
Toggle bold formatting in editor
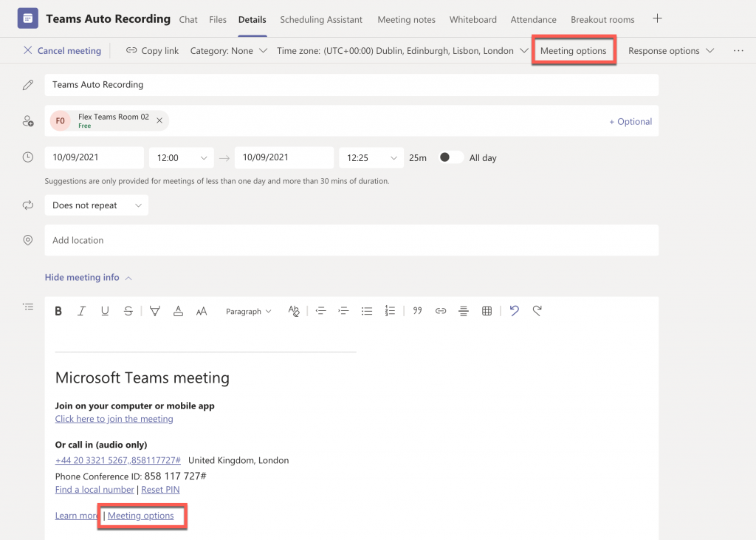coord(58,311)
